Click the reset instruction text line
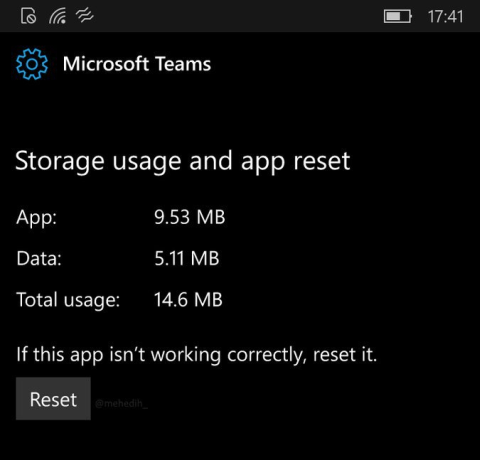 pos(197,355)
